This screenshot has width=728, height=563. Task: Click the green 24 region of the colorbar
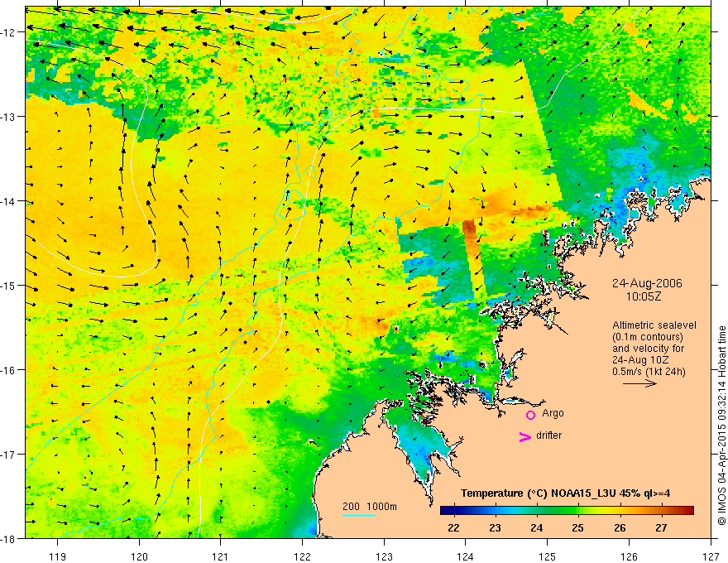coord(536,511)
